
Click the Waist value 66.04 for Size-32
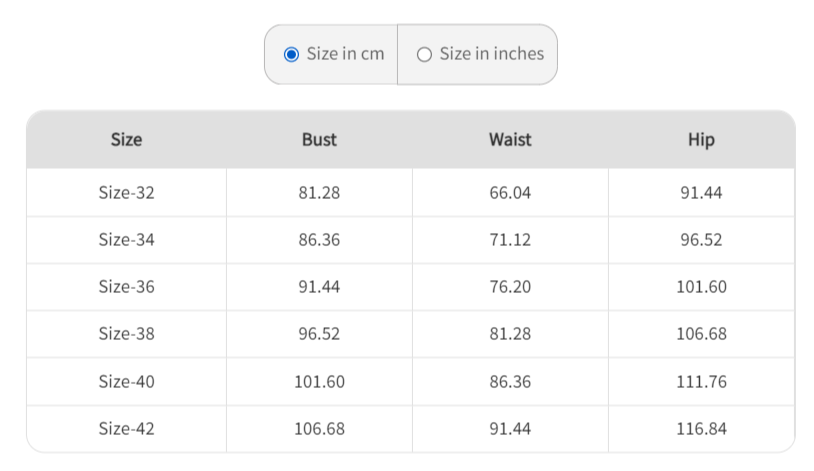pyautogui.click(x=510, y=193)
